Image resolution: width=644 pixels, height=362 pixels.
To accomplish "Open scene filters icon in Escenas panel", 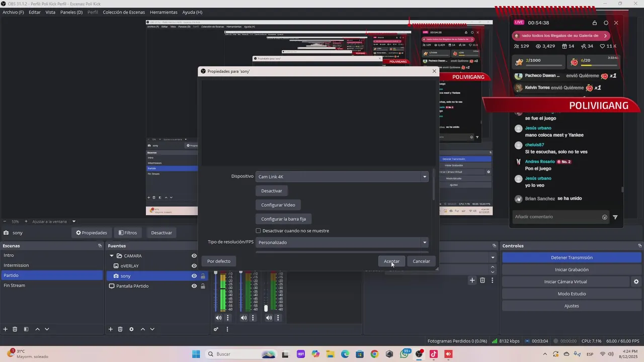I will (x=26, y=329).
